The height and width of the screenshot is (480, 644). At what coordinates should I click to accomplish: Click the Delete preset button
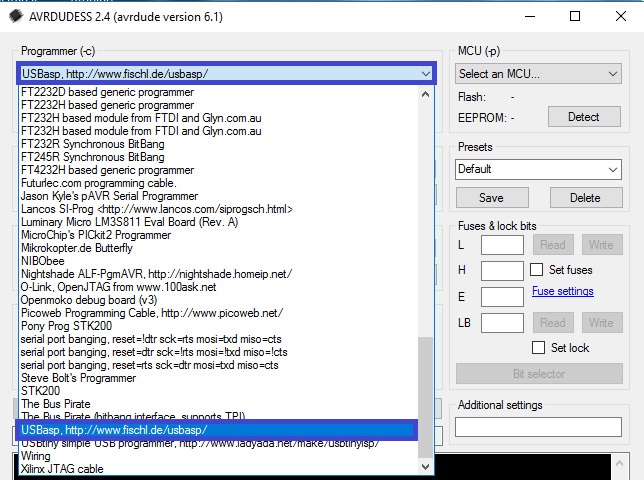pos(586,198)
